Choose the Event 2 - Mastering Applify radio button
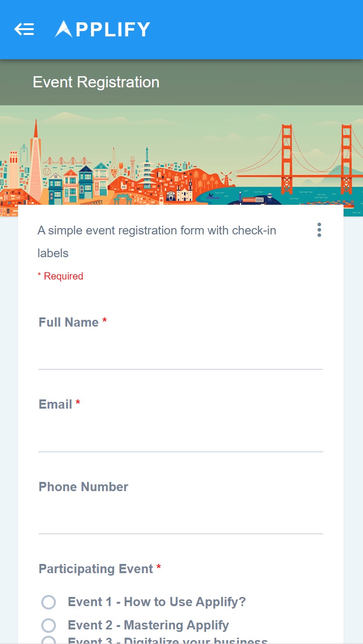The width and height of the screenshot is (363, 644). (49, 625)
